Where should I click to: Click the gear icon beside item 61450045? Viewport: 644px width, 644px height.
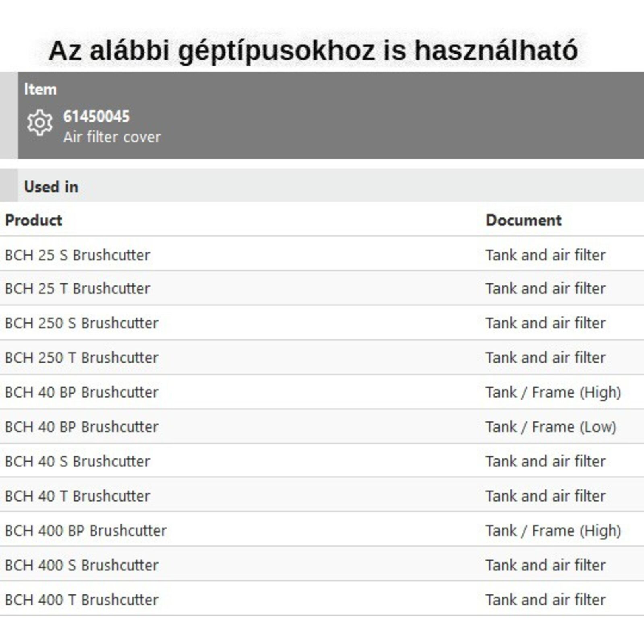click(x=39, y=122)
